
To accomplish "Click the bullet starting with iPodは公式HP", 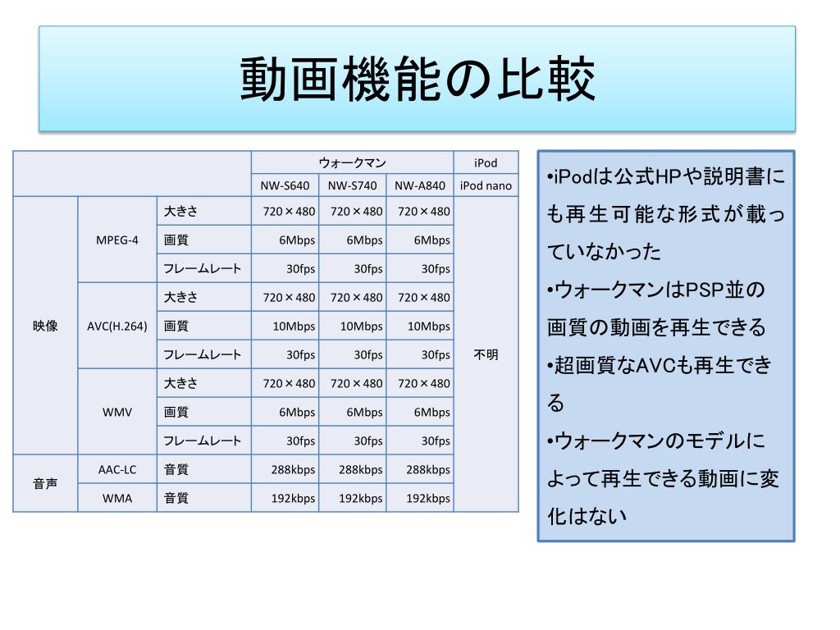I will click(x=666, y=214).
